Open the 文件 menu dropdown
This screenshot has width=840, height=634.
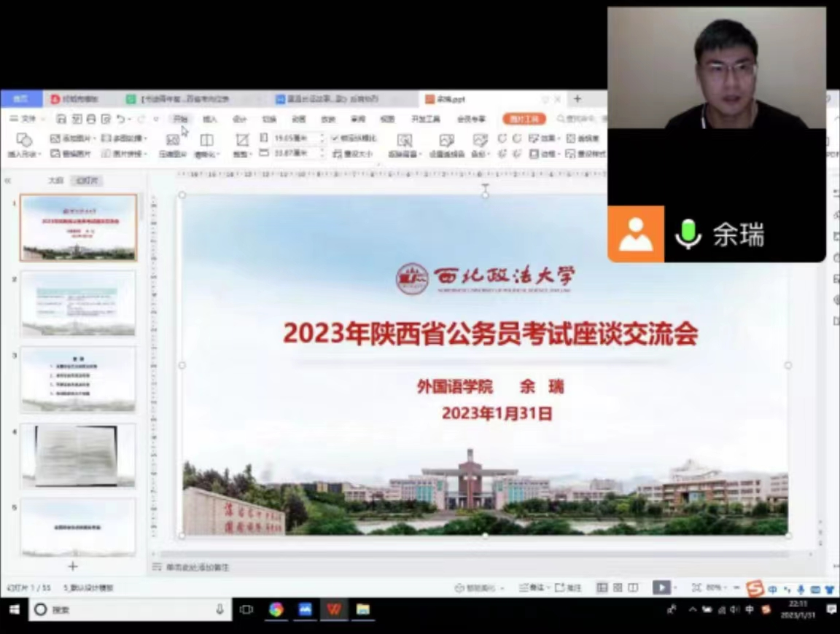point(28,119)
